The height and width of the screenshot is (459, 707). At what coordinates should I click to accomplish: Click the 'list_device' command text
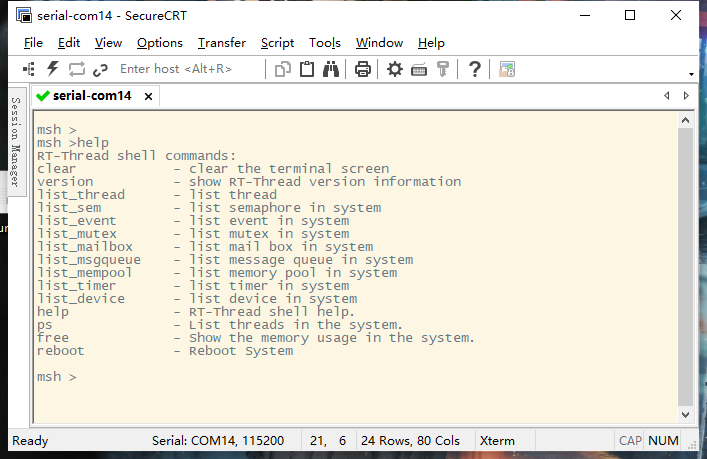coord(81,298)
